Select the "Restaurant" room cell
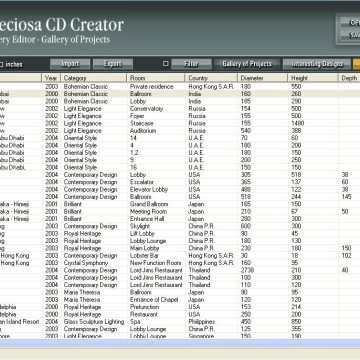 pos(144,314)
